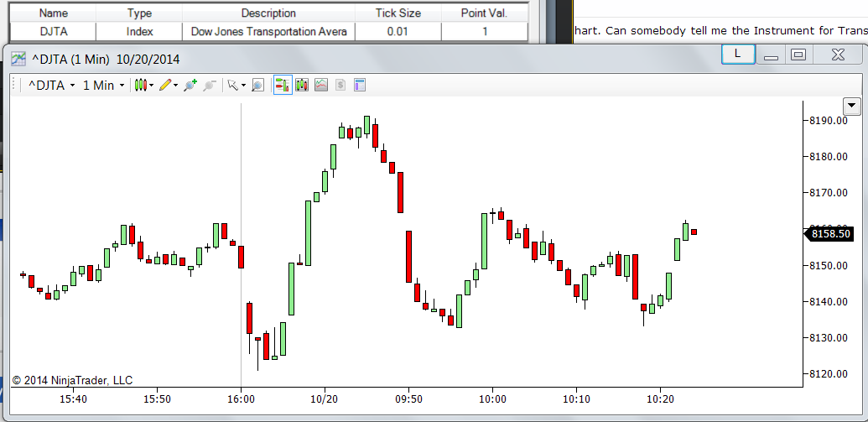Open the pencil drawing tools menu
Viewport: 868px width, 422px height.
tap(169, 86)
